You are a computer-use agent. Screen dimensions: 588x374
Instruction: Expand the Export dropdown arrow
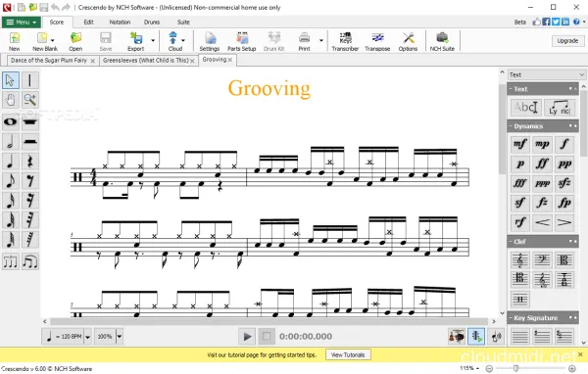(x=153, y=40)
